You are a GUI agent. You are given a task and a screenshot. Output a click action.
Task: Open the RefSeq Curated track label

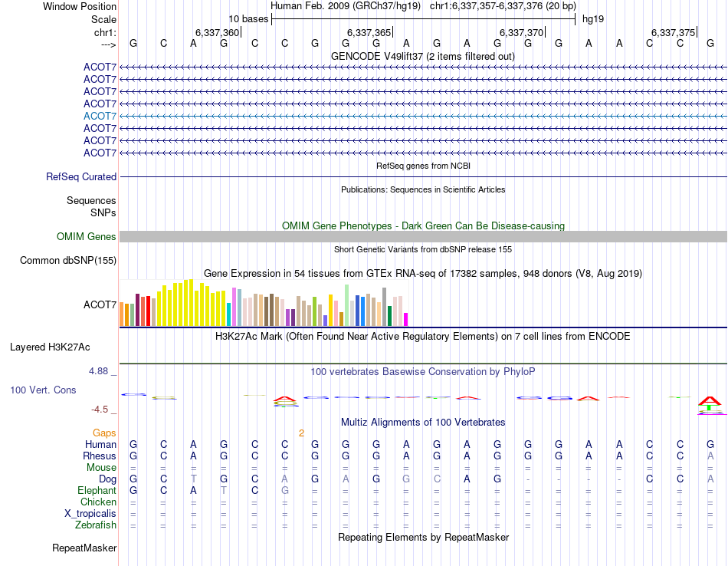[81, 177]
